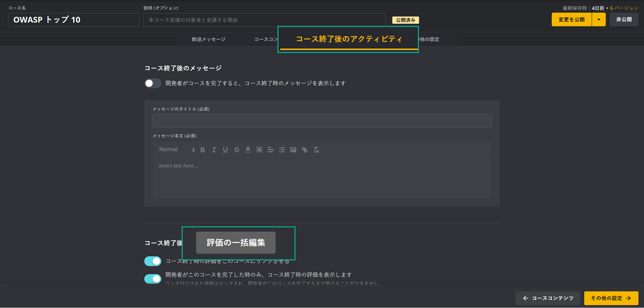Toggle underline formatting in message editor
This screenshot has height=308, width=644.
click(225, 150)
